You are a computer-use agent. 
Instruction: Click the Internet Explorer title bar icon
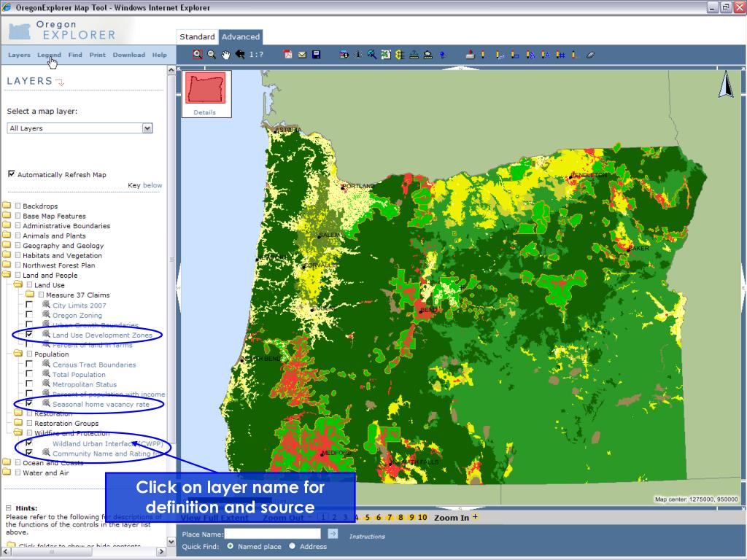click(7, 7)
